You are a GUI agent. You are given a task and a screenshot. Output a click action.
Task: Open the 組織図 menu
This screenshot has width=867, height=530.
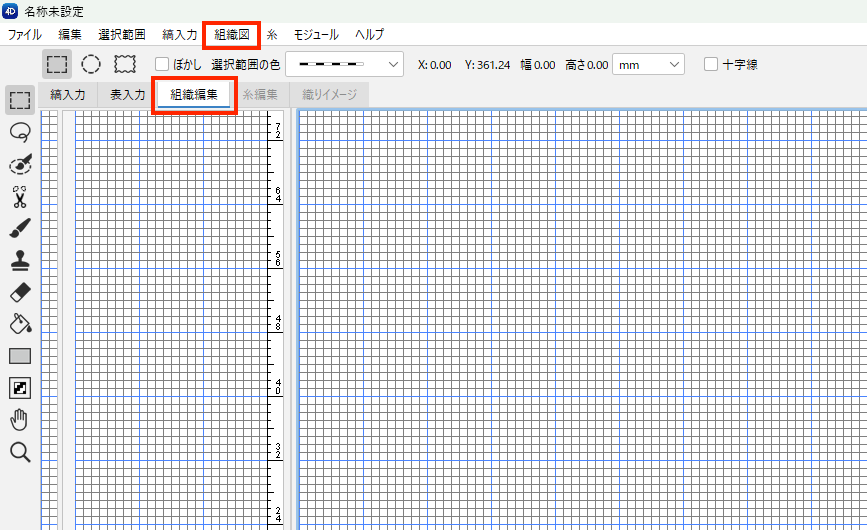click(231, 34)
